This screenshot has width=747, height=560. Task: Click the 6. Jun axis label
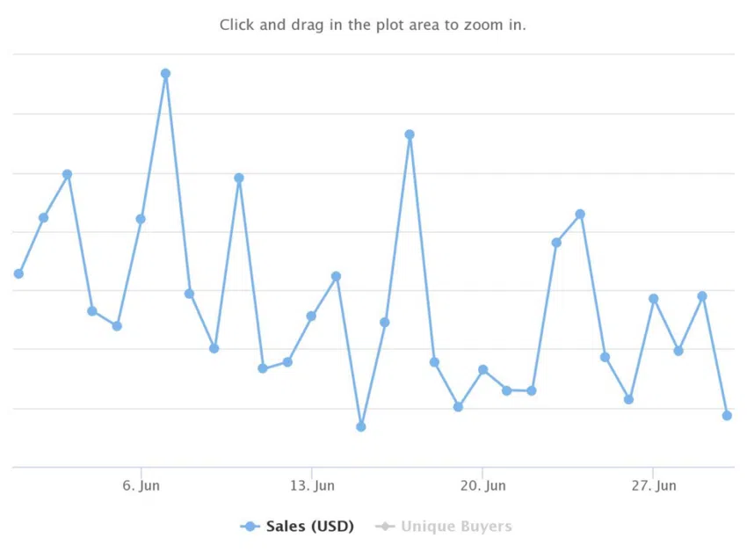tap(141, 485)
